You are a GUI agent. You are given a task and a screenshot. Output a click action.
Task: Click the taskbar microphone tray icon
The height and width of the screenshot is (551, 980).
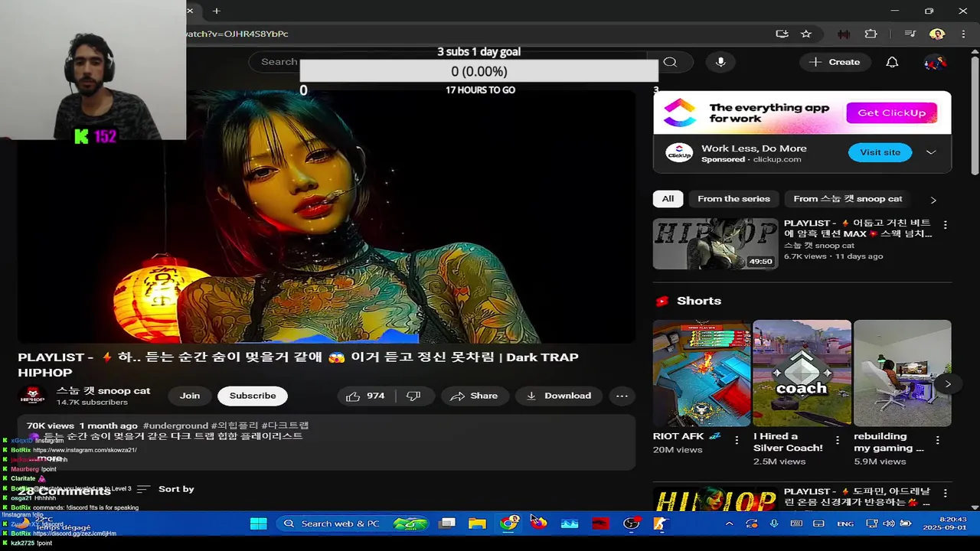774,523
